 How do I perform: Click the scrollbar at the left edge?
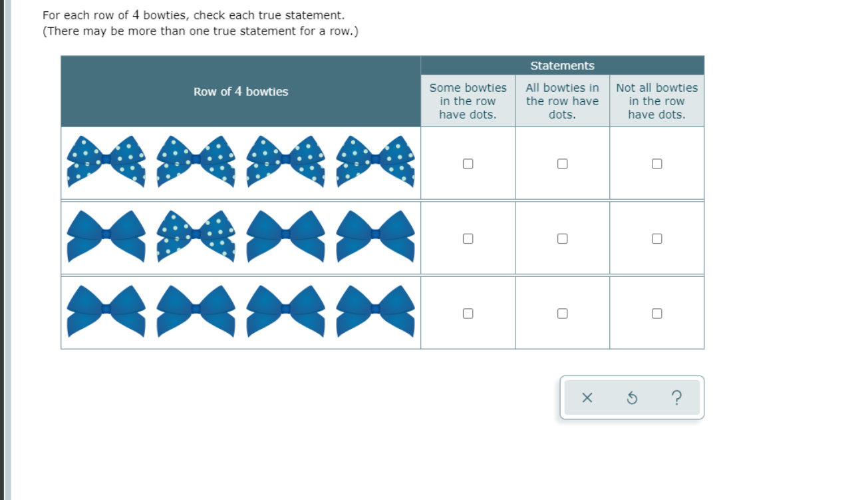pos(3,250)
